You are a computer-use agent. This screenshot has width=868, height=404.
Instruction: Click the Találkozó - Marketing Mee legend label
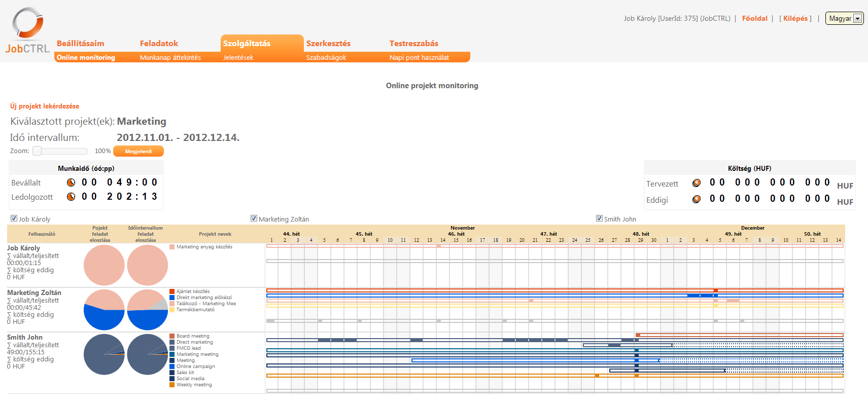coord(206,304)
